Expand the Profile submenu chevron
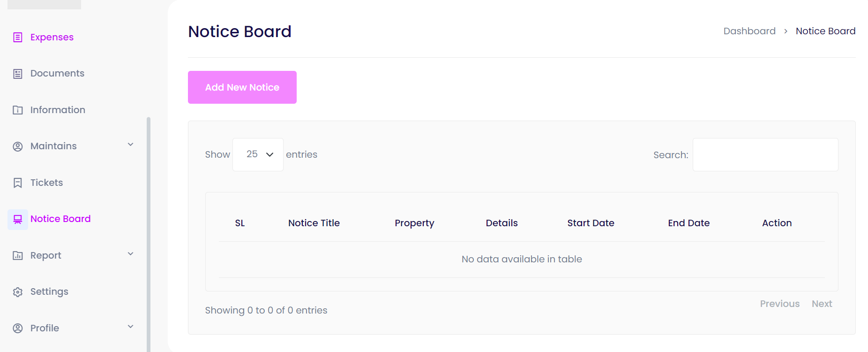 click(131, 327)
